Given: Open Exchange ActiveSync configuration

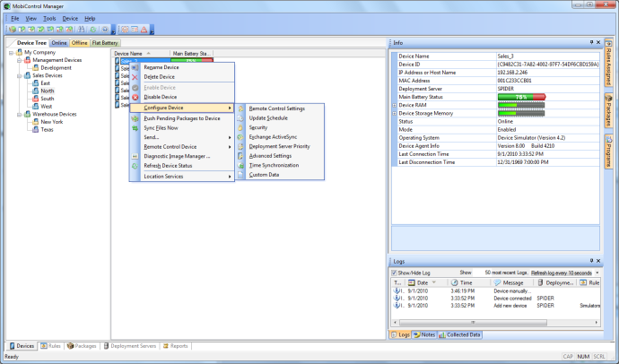Looking at the screenshot, I should tap(280, 137).
